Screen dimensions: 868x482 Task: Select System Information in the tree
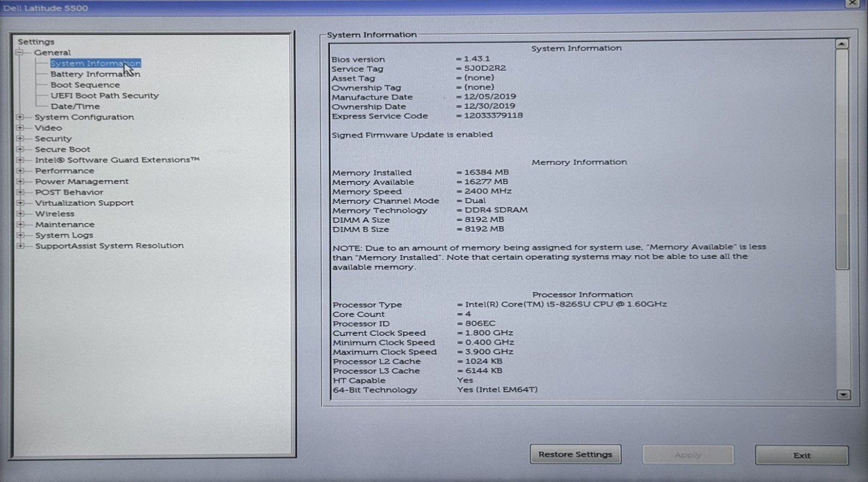tap(95, 64)
